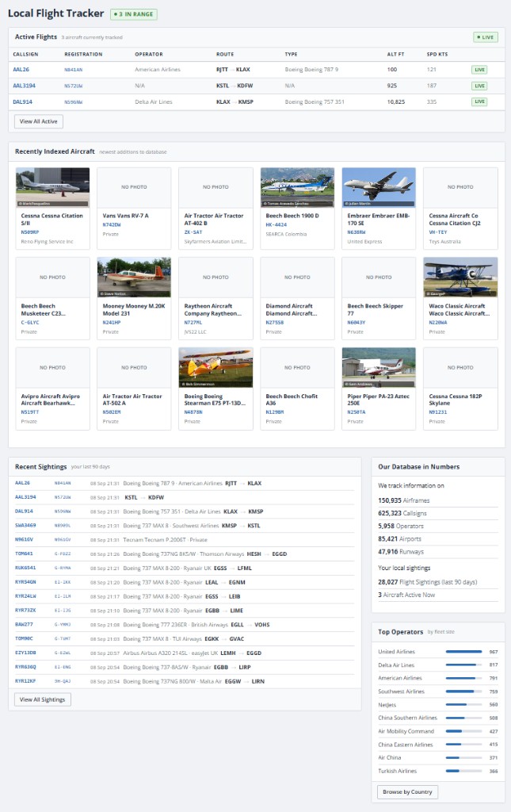The height and width of the screenshot is (812, 511).
Task: Click the Delta Air Lines fleet size bar
Action: click(x=464, y=665)
